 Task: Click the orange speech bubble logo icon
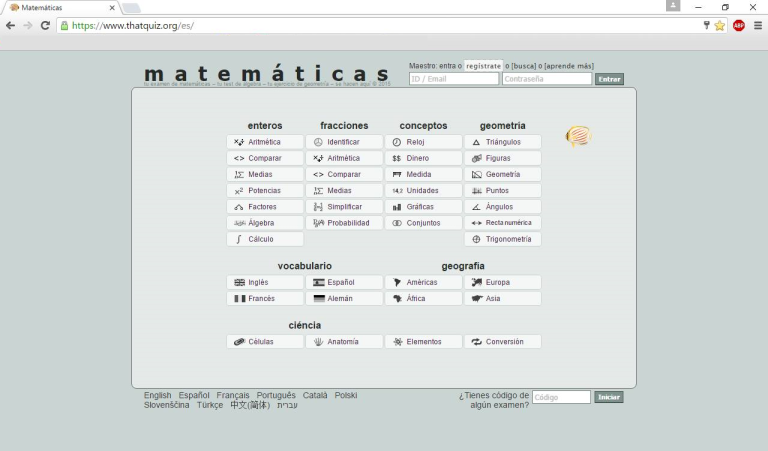point(578,136)
